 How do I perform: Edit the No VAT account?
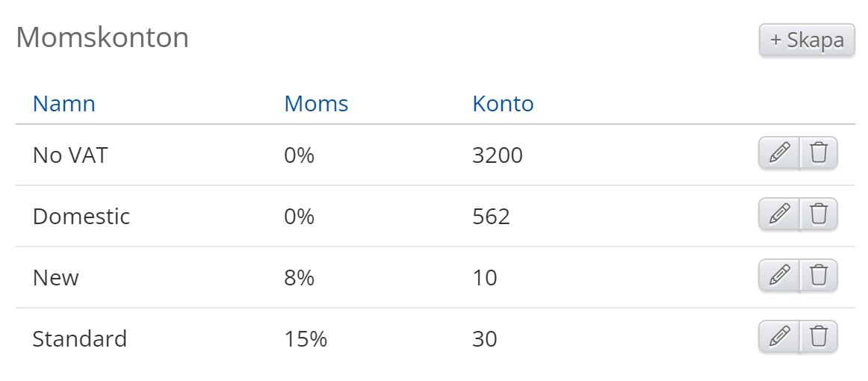tap(779, 154)
